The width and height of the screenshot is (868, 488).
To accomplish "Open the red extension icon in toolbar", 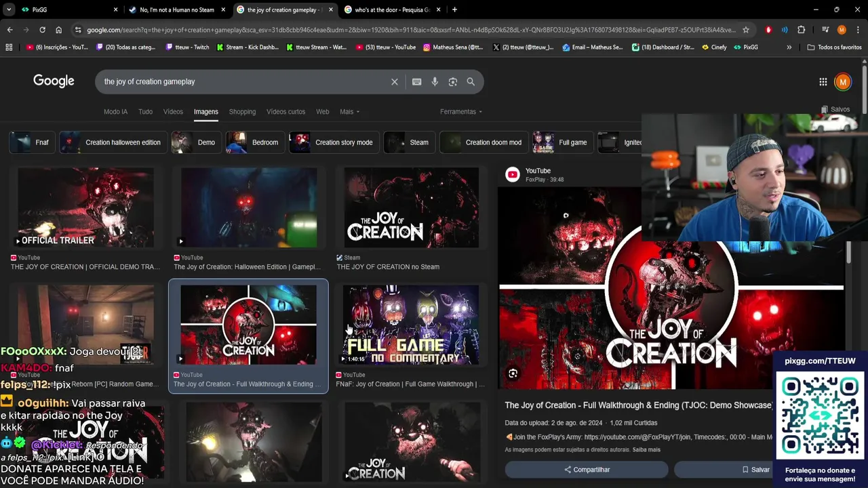I will click(768, 30).
